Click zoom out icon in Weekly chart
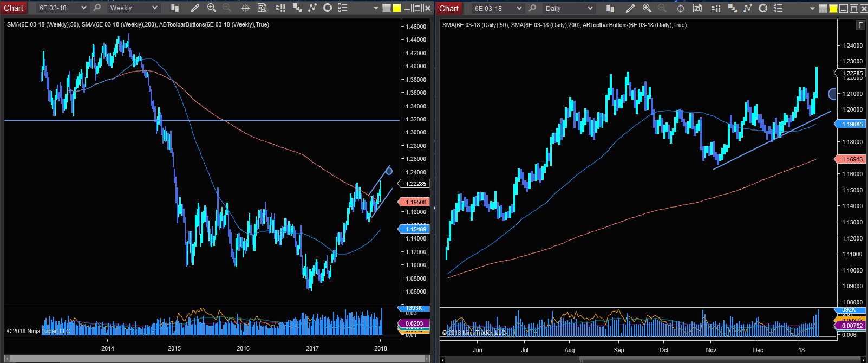Image resolution: width=868 pixels, height=363 pixels. (x=227, y=8)
